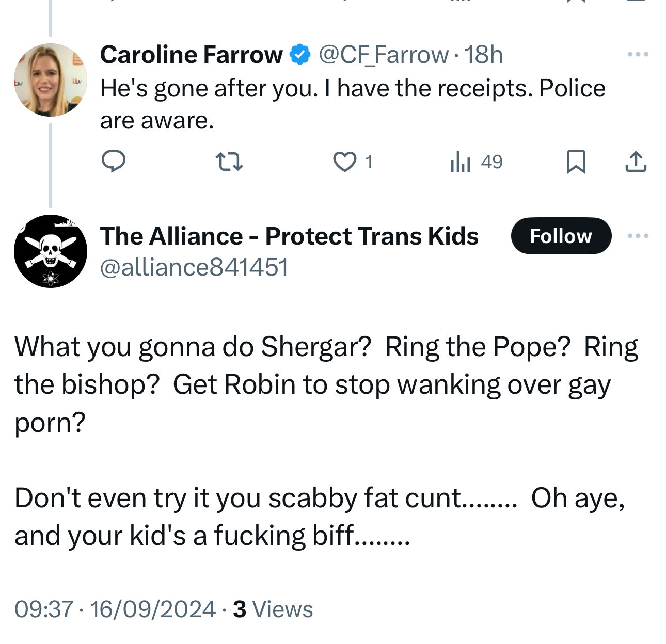Open view analytics bar-chart icon showing 49

tap(461, 162)
